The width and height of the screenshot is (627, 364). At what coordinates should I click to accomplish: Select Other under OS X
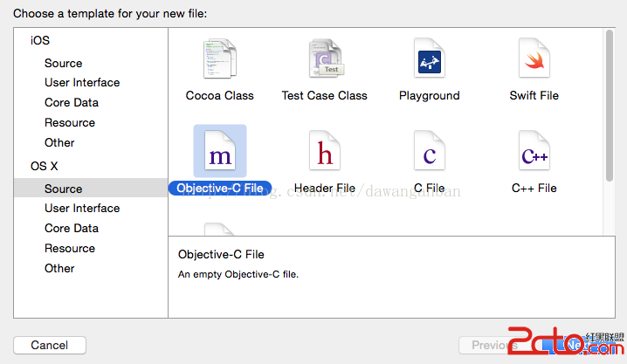[59, 268]
